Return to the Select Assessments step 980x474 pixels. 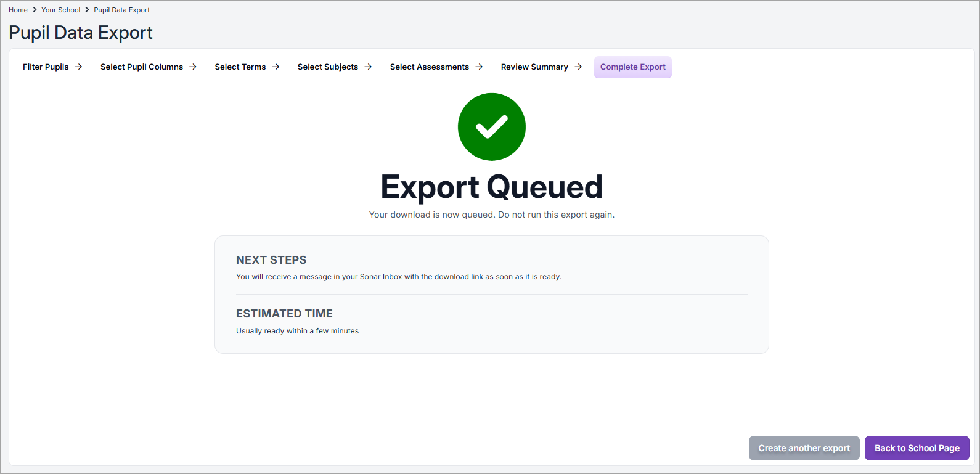tap(429, 67)
